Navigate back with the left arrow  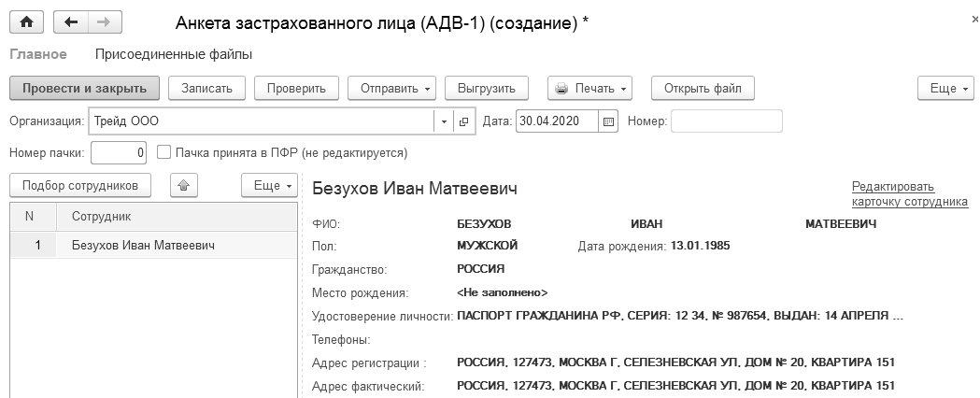72,21
